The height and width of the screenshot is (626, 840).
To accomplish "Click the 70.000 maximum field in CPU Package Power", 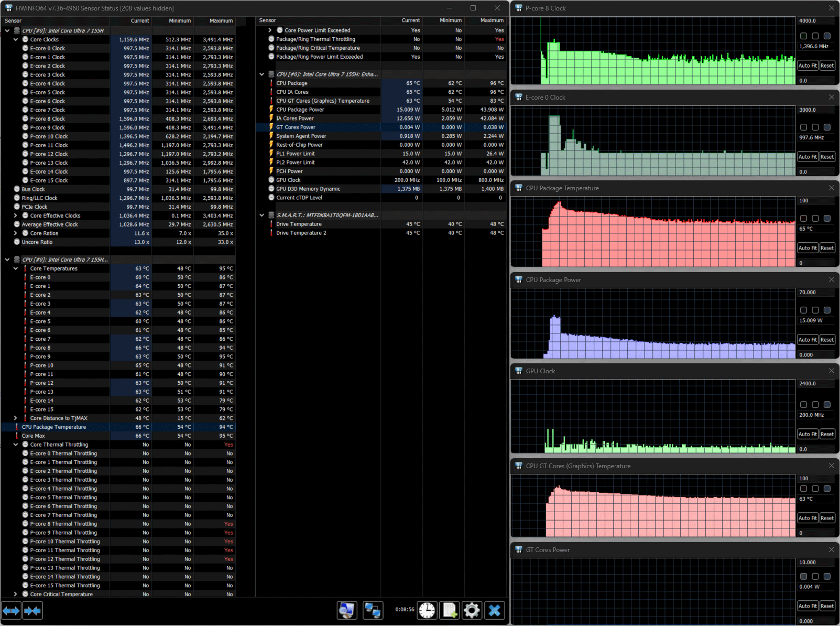I will pyautogui.click(x=816, y=293).
